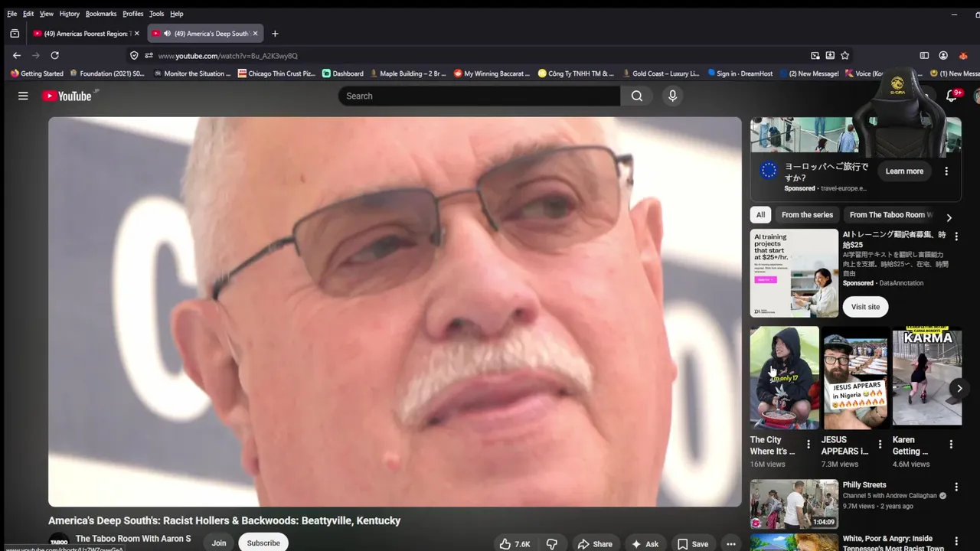Click 'Learn more' on sponsored ad

click(x=904, y=171)
